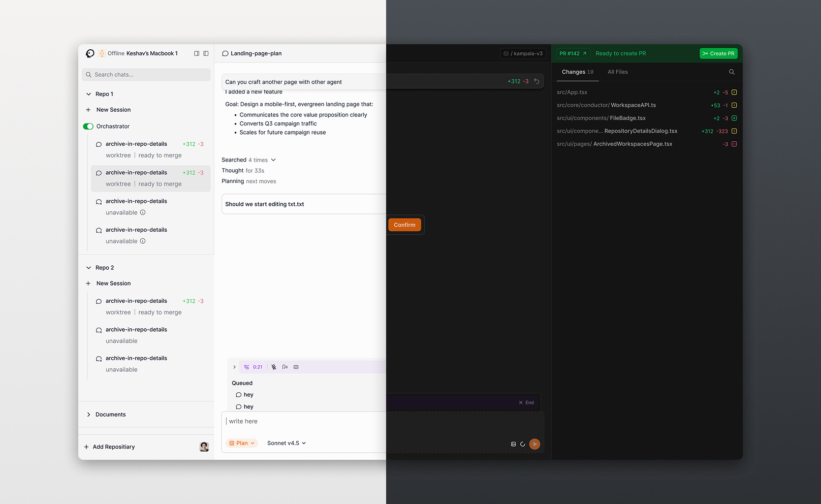Click the red deleted badge for ArchivedWorkspacesPage.tsx
The image size is (821, 504).
coord(734,144)
